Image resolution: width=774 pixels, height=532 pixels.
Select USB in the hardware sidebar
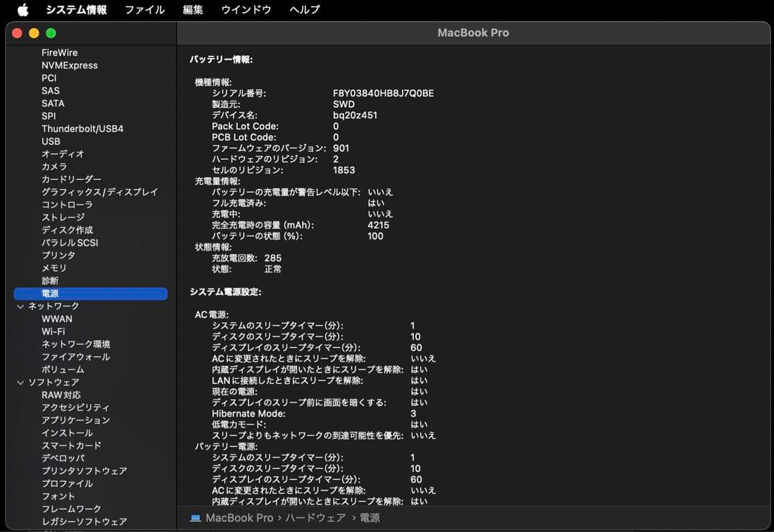pos(51,141)
